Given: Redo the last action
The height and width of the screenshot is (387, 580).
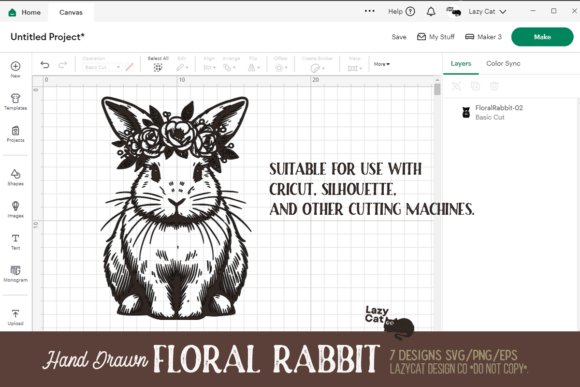Looking at the screenshot, I should pos(63,65).
